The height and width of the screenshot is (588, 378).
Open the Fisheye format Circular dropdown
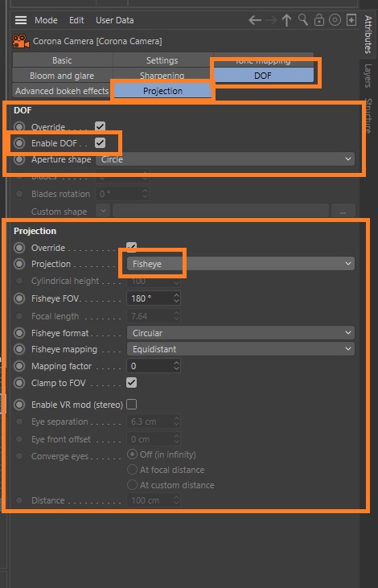[x=240, y=333]
